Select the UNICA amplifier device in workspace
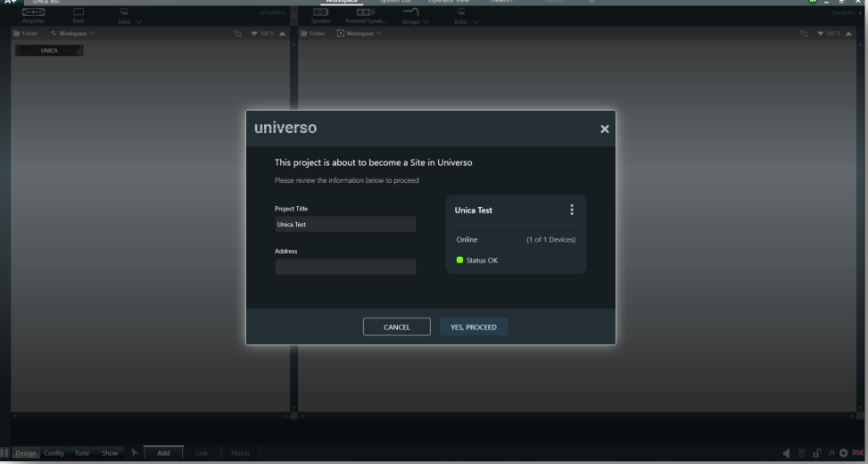The height and width of the screenshot is (464, 868). (x=49, y=50)
